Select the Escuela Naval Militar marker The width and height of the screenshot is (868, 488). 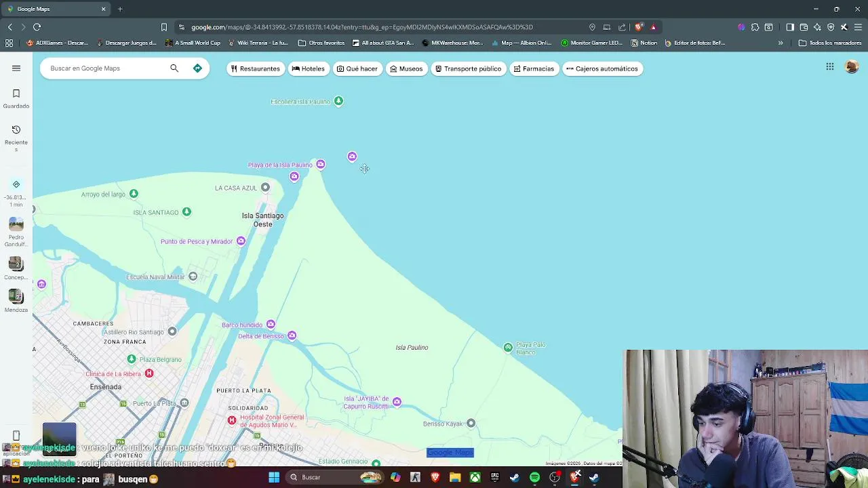(193, 276)
